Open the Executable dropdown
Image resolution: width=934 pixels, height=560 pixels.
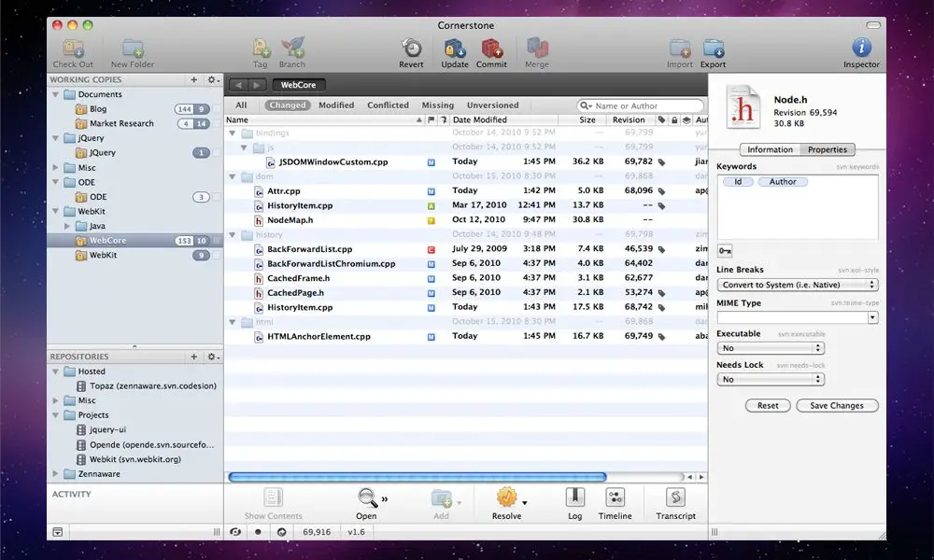[771, 348]
